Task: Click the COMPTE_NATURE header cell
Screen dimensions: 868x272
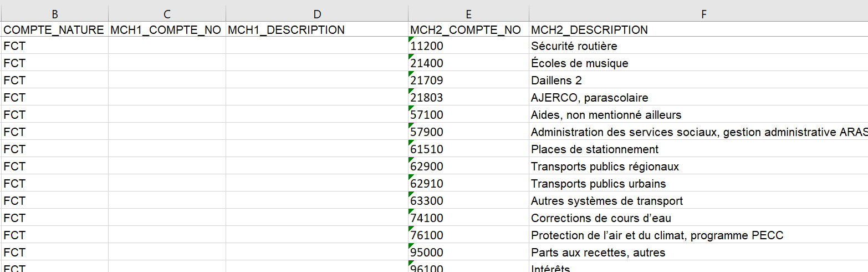Action: [55, 30]
